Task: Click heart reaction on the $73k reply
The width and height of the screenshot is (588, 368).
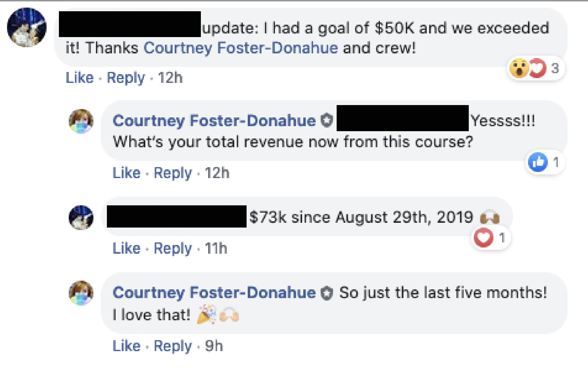Action: coord(483,238)
